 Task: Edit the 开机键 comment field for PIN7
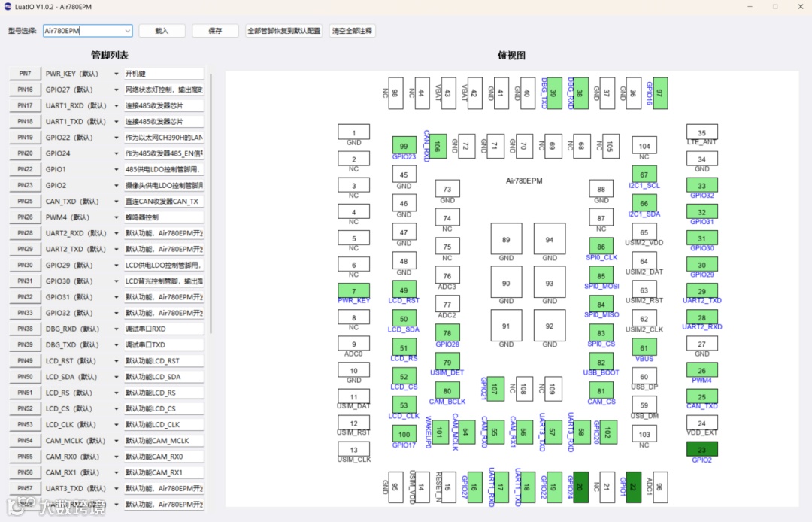[164, 74]
